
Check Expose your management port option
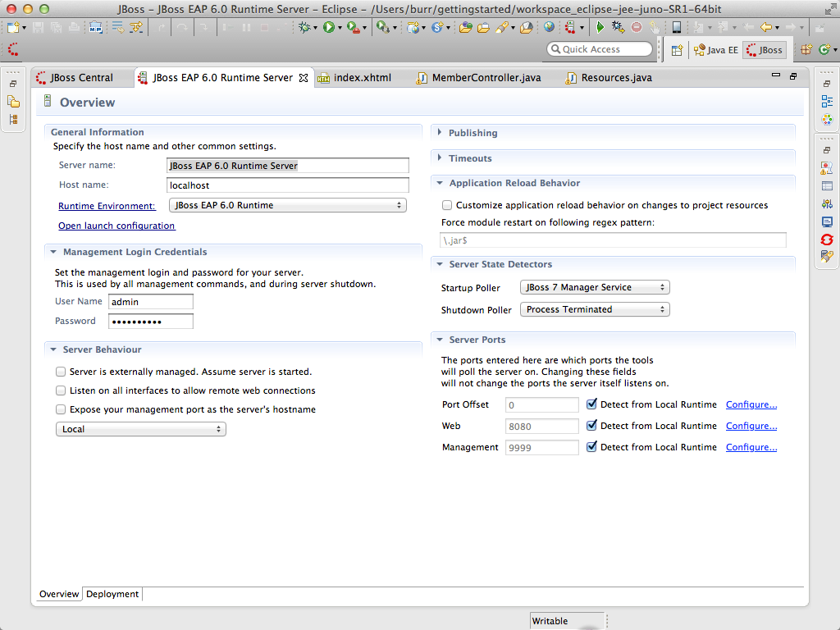point(61,409)
